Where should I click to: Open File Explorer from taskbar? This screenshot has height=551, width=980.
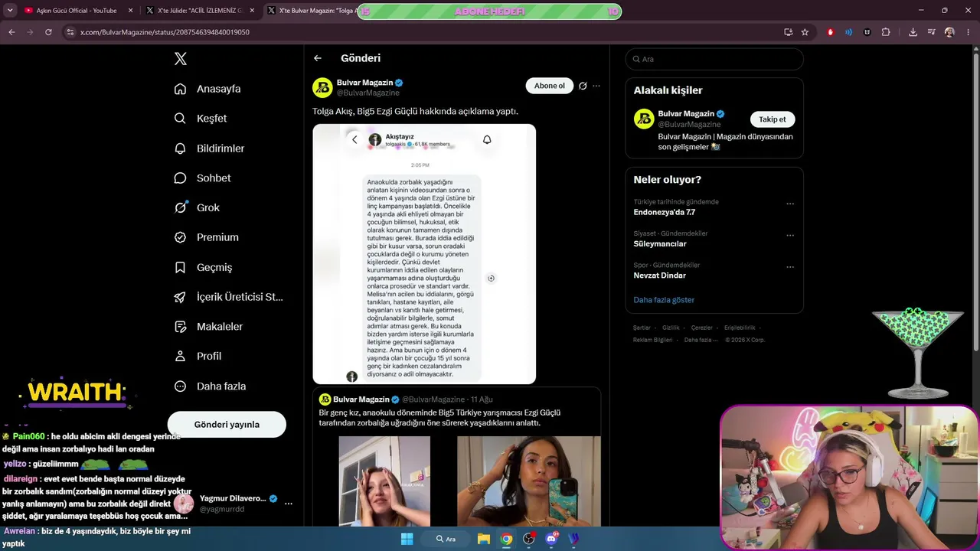click(x=484, y=539)
